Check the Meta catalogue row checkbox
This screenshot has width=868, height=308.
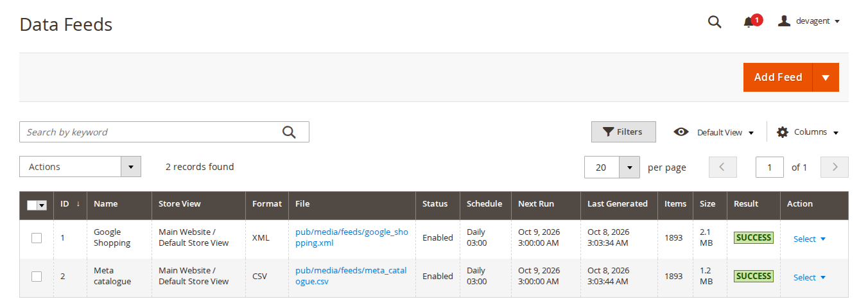[x=37, y=276]
